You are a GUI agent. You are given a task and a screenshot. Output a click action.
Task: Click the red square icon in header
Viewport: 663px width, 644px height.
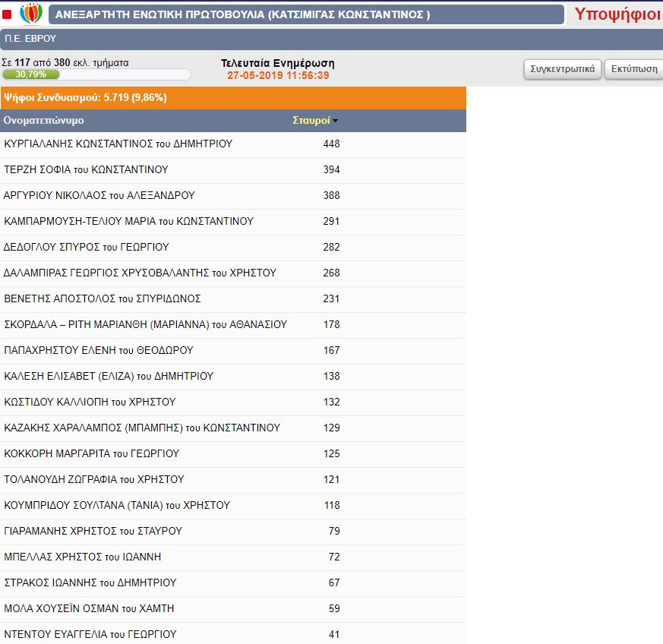[7, 14]
